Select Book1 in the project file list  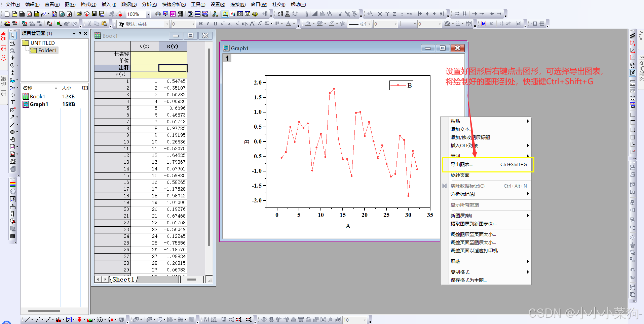pyautogui.click(x=34, y=97)
